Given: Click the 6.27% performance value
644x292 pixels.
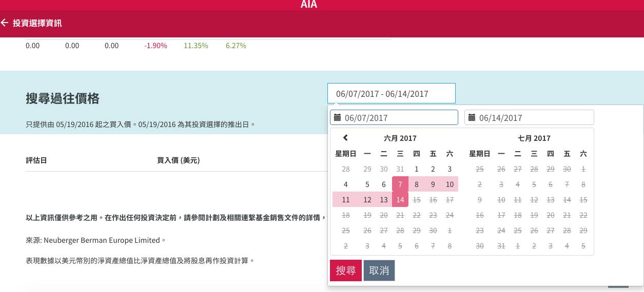Looking at the screenshot, I should coord(236,46).
